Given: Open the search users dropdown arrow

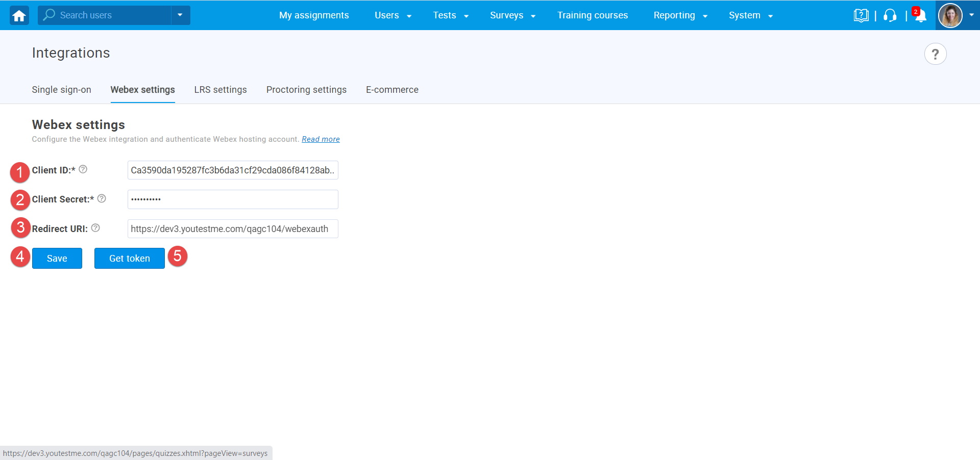Looking at the screenshot, I should pos(180,15).
